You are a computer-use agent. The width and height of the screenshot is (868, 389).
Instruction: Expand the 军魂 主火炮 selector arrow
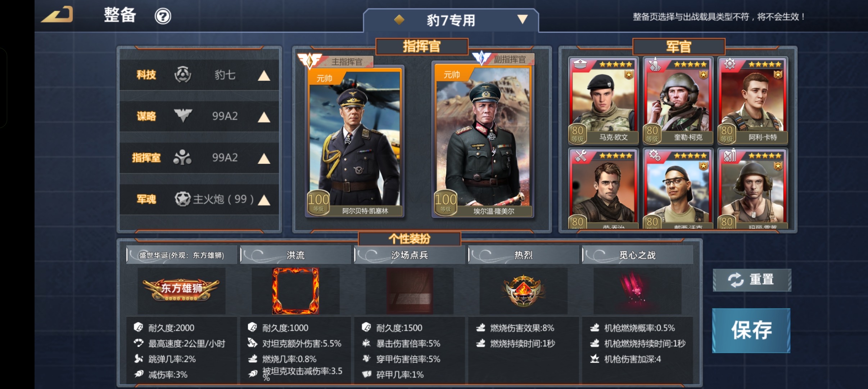coord(264,200)
